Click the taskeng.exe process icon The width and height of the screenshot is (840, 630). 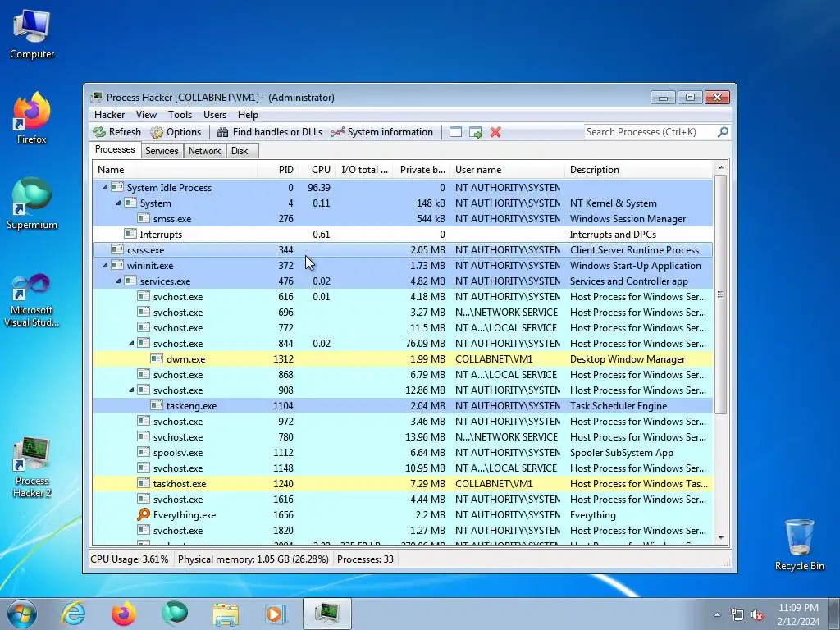(157, 405)
